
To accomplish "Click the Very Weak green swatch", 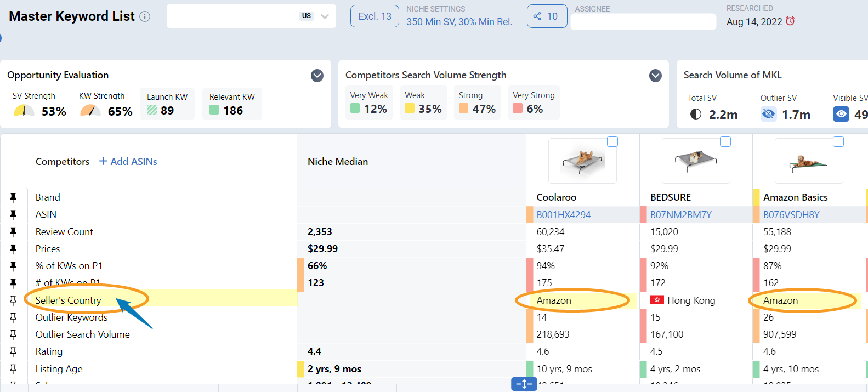I will pos(355,109).
